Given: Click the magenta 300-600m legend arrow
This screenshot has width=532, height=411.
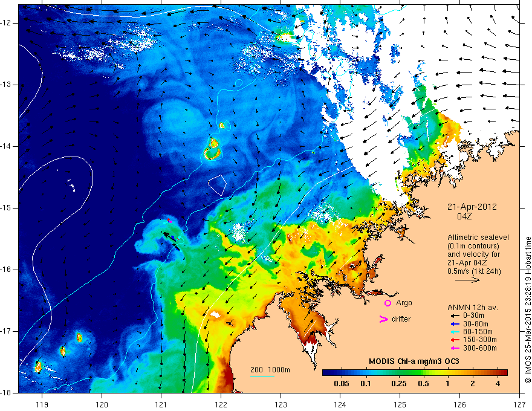Looking at the screenshot, I should 454,348.
